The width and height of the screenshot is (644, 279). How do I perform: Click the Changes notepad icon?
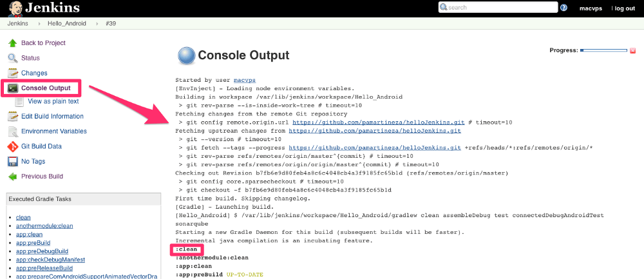pyautogui.click(x=12, y=73)
